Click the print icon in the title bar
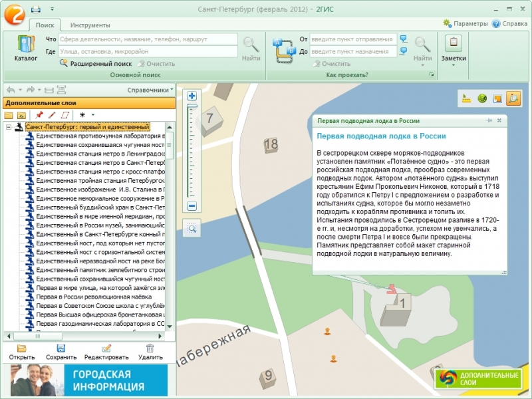 point(36,9)
